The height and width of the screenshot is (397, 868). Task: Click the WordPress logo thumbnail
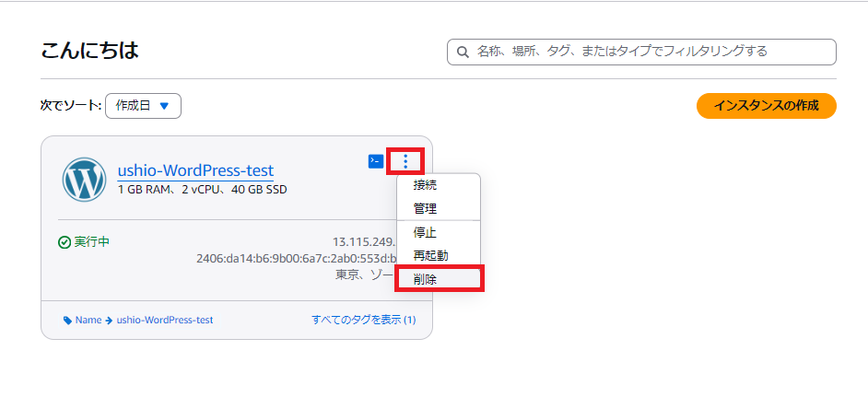(84, 180)
